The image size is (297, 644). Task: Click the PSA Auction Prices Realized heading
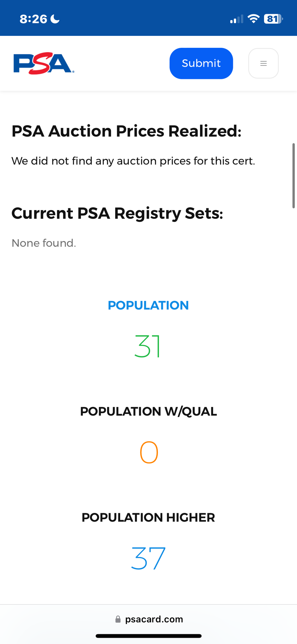coord(127,131)
